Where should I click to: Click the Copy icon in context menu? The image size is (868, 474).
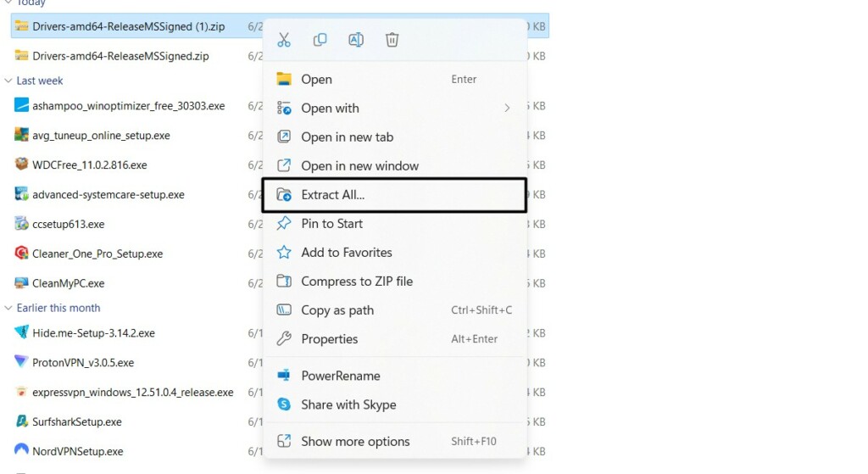coord(320,40)
